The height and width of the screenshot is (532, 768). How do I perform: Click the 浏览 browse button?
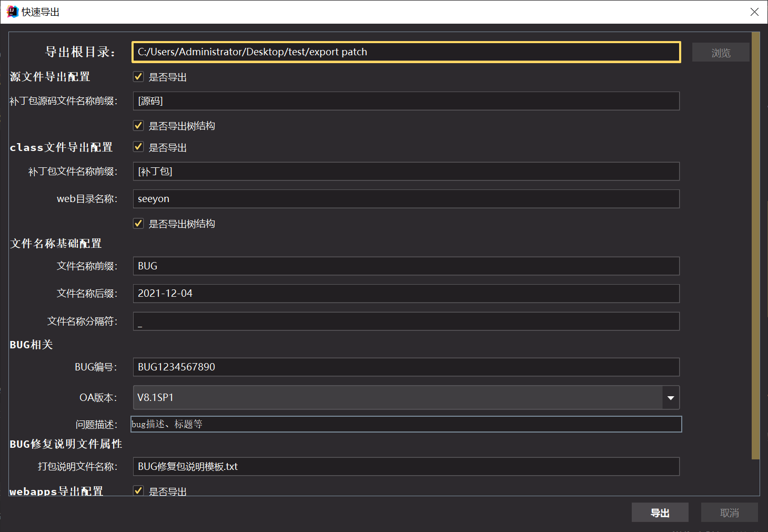[x=720, y=53]
